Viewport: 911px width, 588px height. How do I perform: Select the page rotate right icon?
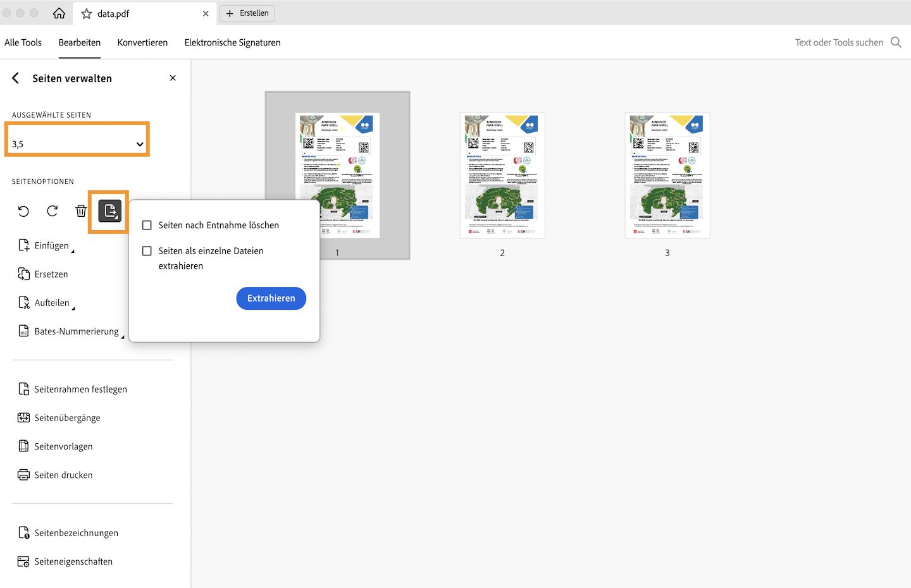(x=52, y=211)
